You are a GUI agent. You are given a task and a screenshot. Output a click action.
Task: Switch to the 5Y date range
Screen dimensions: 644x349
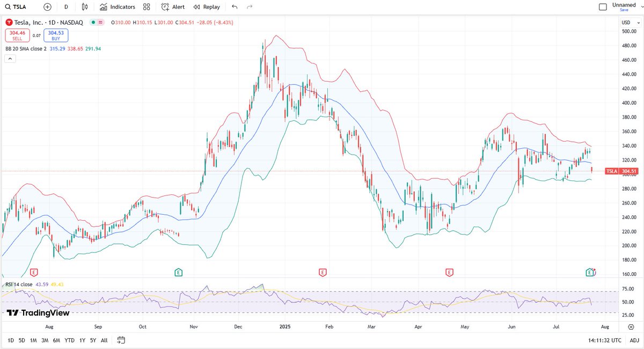click(x=93, y=340)
